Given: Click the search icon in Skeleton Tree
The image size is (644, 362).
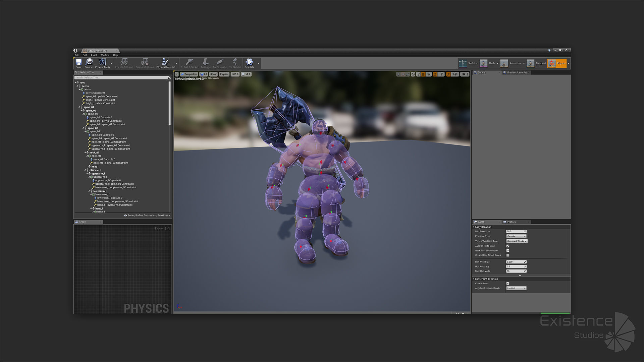Looking at the screenshot, I should pos(169,77).
